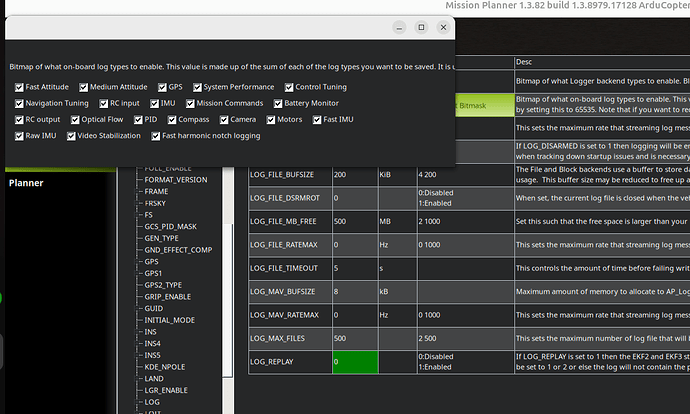Screen dimensions: 690x414
Task: Open the GCS_PID_MASK tree entry
Action: pos(170,226)
